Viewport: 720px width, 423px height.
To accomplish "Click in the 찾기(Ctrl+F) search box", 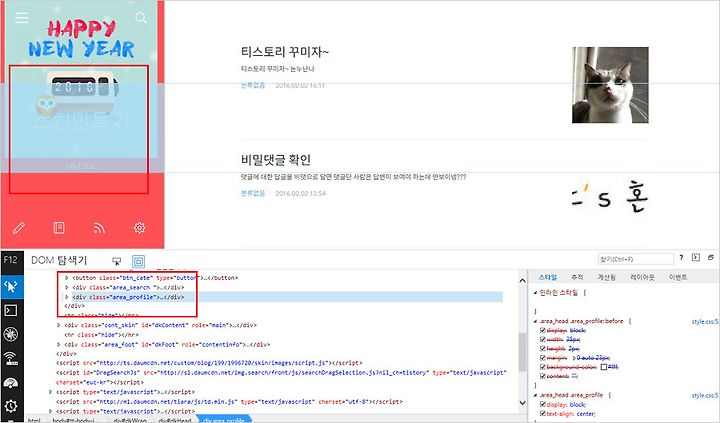I will point(636,259).
